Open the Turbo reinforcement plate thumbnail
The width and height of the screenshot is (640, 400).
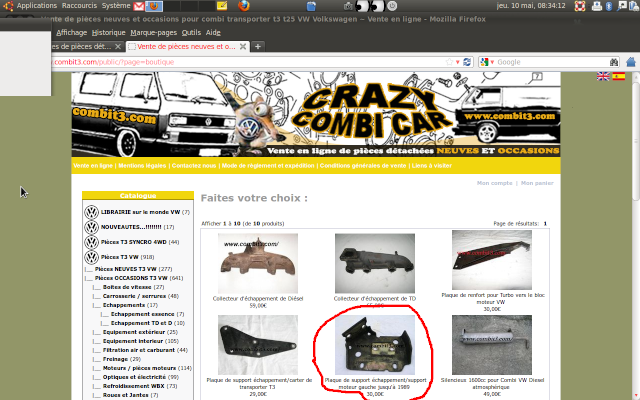tap(492, 260)
